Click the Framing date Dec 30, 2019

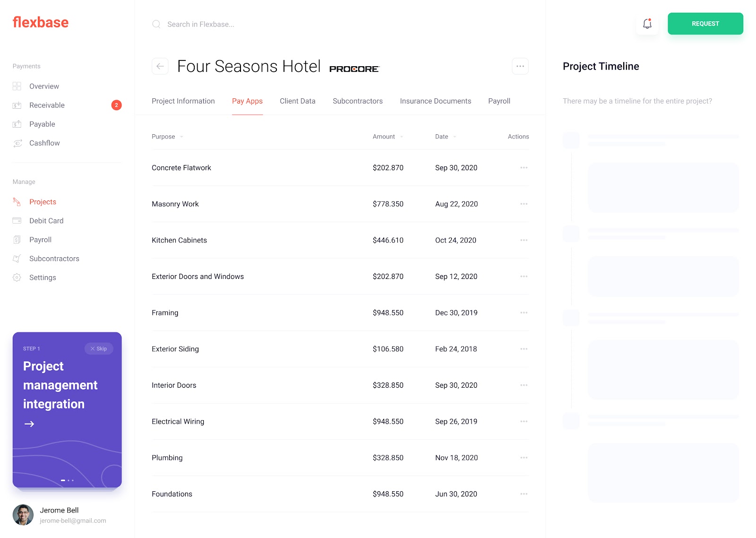pyautogui.click(x=456, y=312)
